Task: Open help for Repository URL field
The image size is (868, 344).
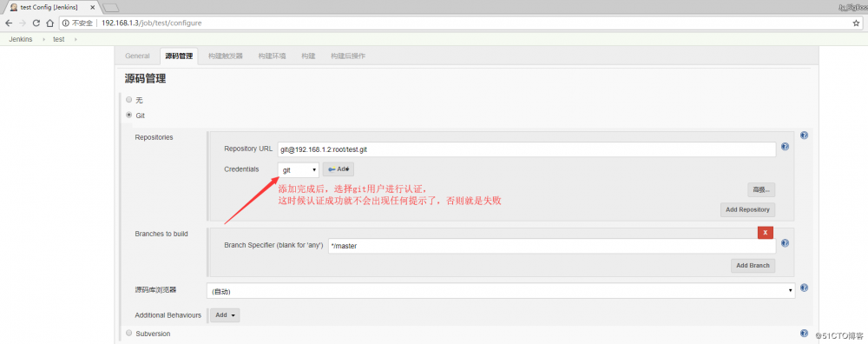Action: click(785, 147)
